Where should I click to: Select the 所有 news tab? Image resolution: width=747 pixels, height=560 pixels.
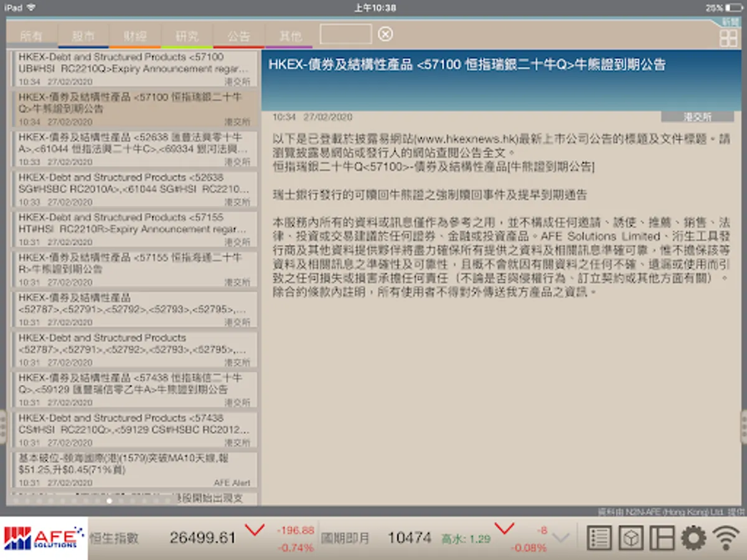pos(32,36)
